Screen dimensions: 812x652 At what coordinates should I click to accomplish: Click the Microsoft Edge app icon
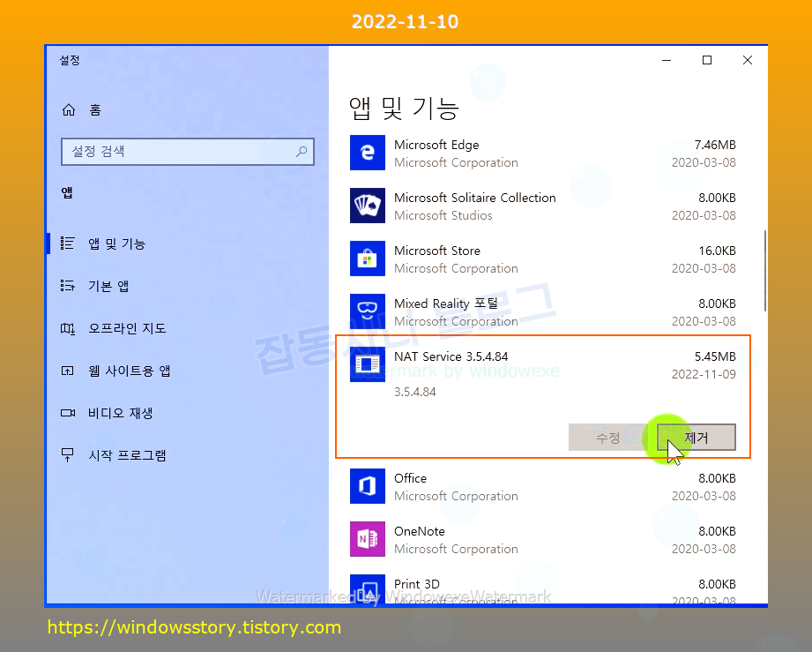coord(367,153)
